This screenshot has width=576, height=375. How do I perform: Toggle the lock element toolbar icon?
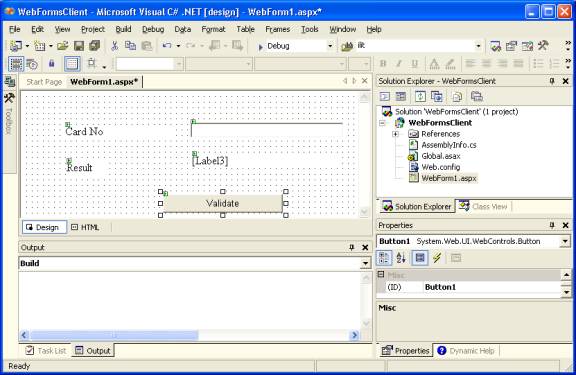click(x=51, y=64)
